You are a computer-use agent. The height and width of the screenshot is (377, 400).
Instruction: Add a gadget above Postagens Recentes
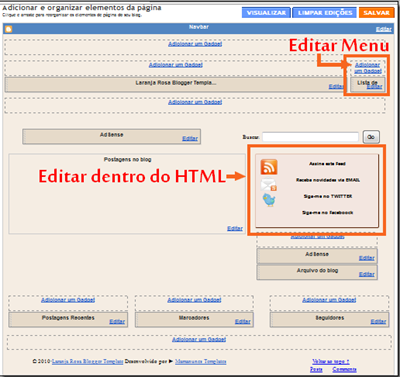tap(68, 300)
